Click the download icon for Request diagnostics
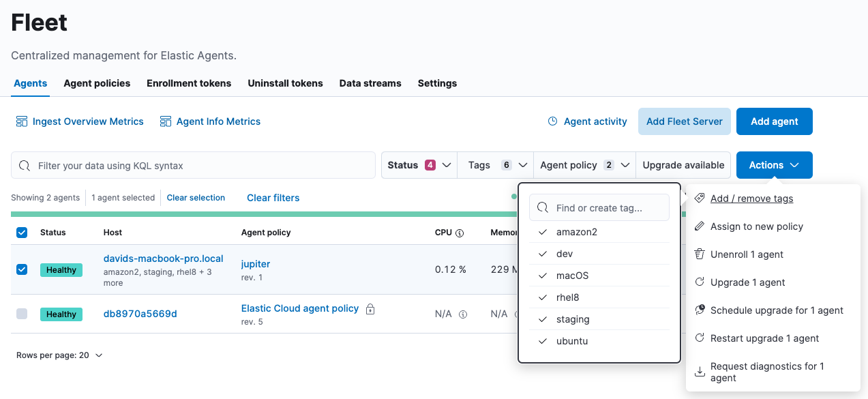Viewport: 868px width, 399px height. pyautogui.click(x=699, y=372)
